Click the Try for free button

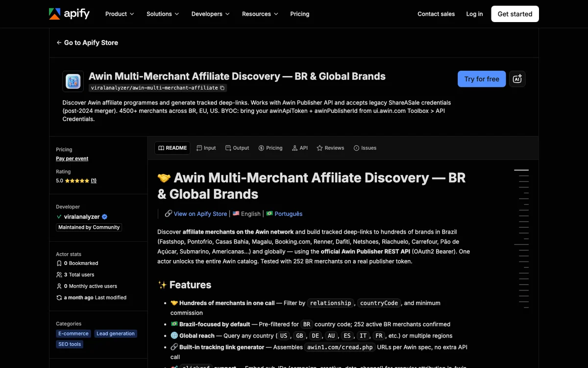(x=482, y=79)
